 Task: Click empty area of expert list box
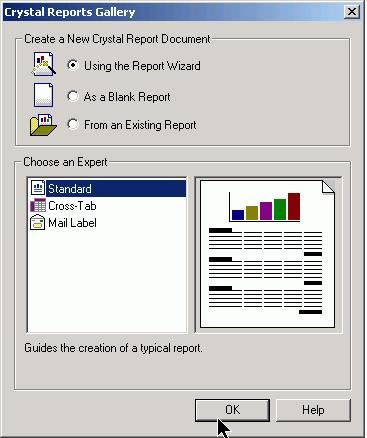coord(107,282)
